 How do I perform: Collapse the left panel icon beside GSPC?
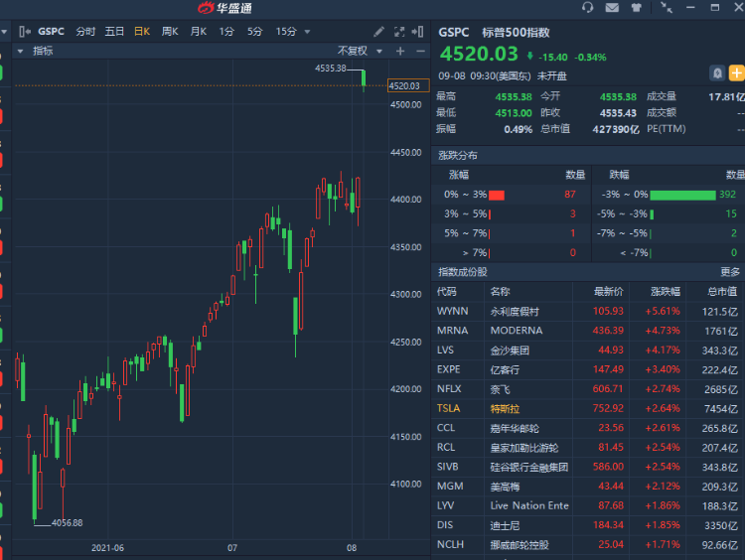click(x=24, y=32)
